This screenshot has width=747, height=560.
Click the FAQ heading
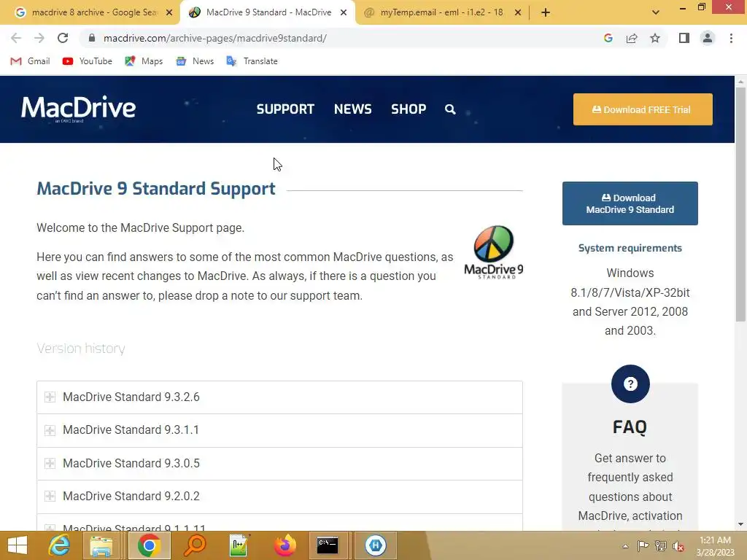pos(630,427)
